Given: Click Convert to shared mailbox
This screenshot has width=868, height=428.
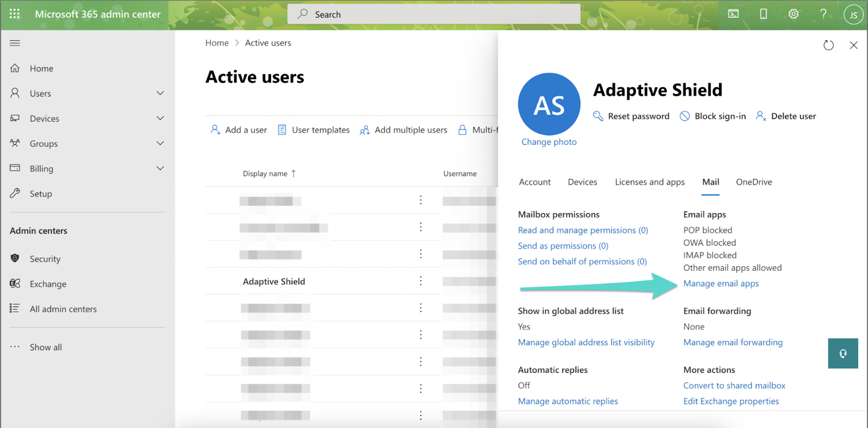Looking at the screenshot, I should coord(735,385).
